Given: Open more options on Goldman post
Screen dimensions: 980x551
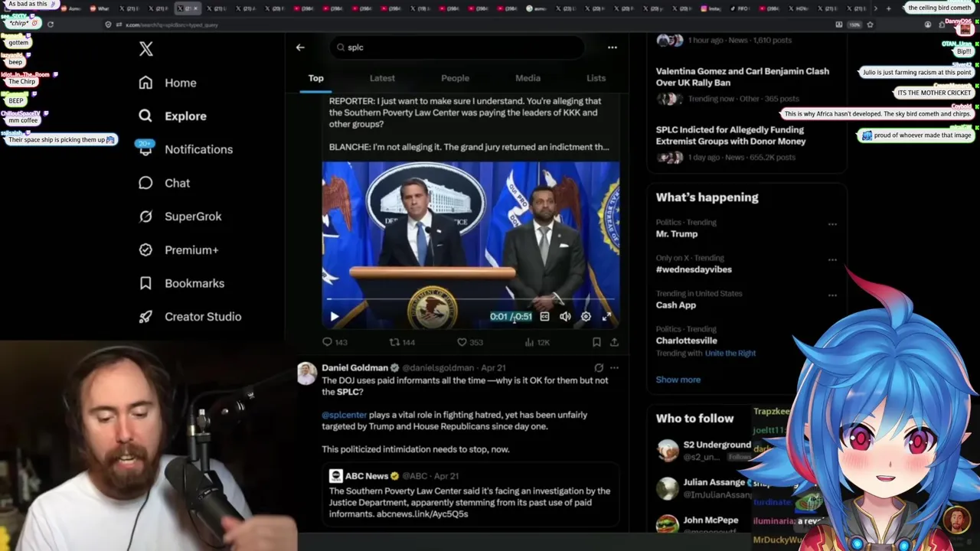Looking at the screenshot, I should 614,368.
